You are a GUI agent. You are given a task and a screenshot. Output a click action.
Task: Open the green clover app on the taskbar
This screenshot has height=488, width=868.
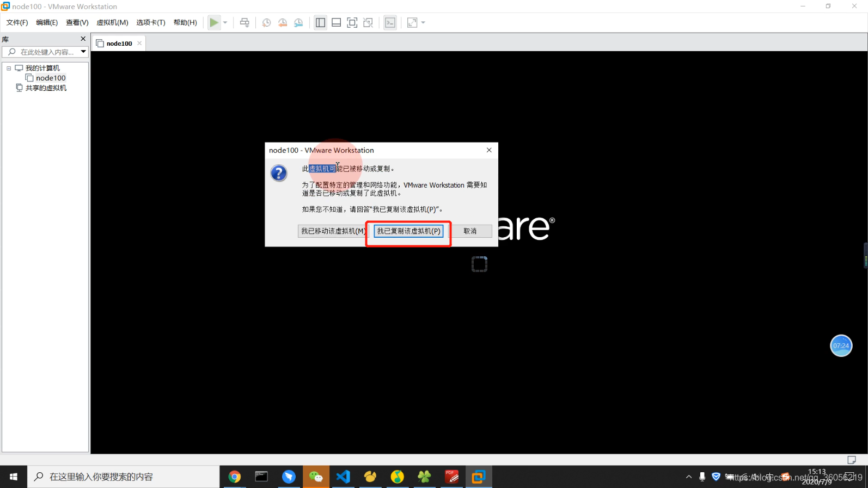pos(424,477)
